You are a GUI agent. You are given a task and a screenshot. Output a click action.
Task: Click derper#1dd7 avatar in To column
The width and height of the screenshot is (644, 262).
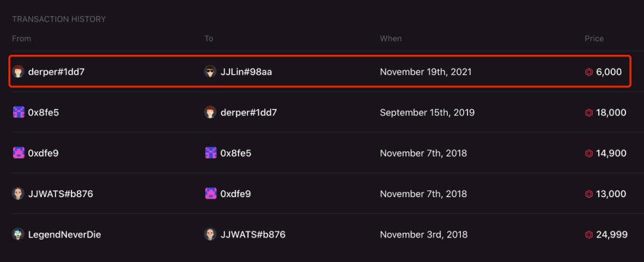click(x=210, y=113)
